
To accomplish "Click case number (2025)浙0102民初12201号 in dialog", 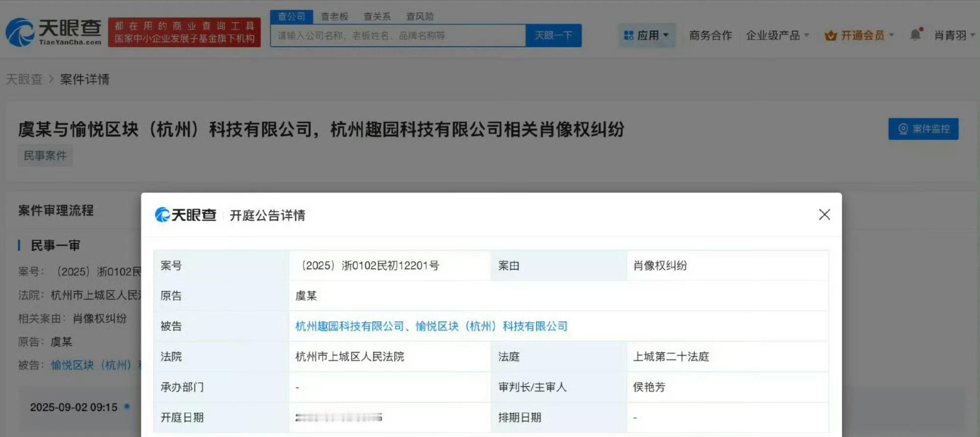I will 368,265.
